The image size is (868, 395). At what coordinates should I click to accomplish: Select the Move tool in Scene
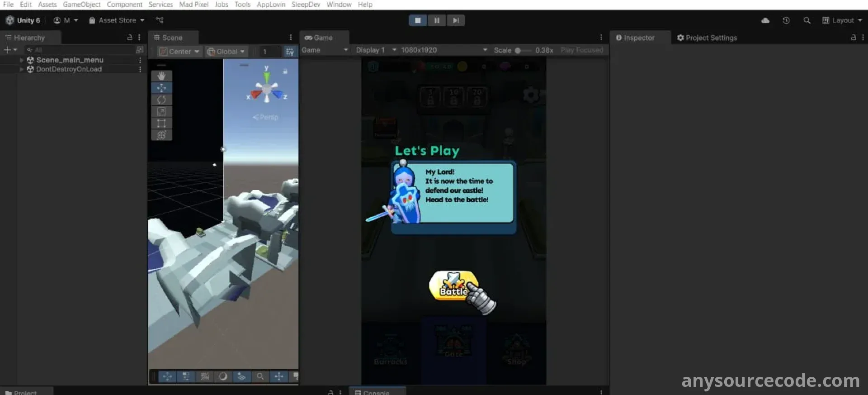(161, 88)
